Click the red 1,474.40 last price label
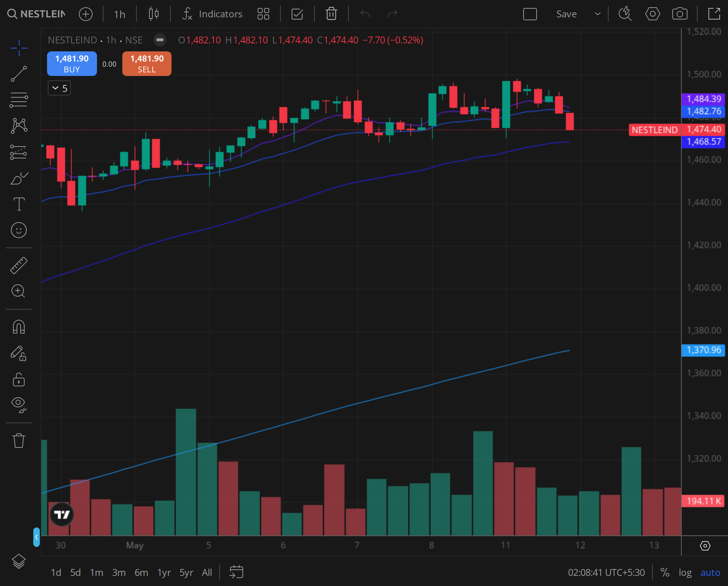The image size is (728, 586). tap(704, 129)
